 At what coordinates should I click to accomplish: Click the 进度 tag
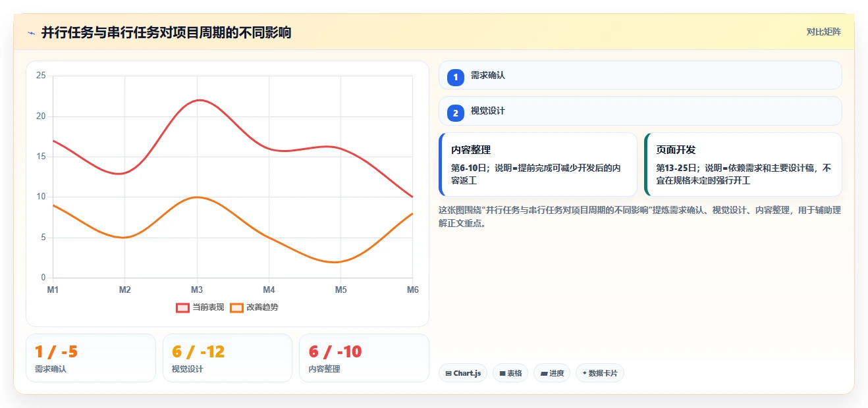click(552, 373)
